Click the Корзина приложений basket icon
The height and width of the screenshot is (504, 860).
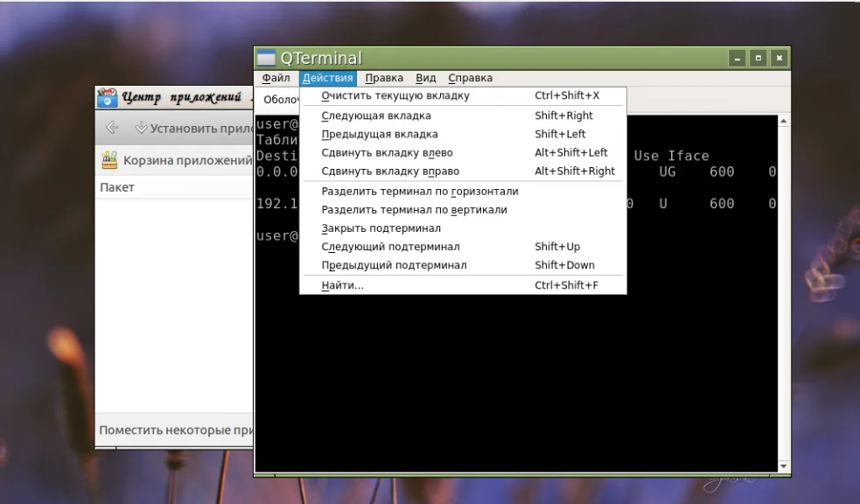pos(109,160)
